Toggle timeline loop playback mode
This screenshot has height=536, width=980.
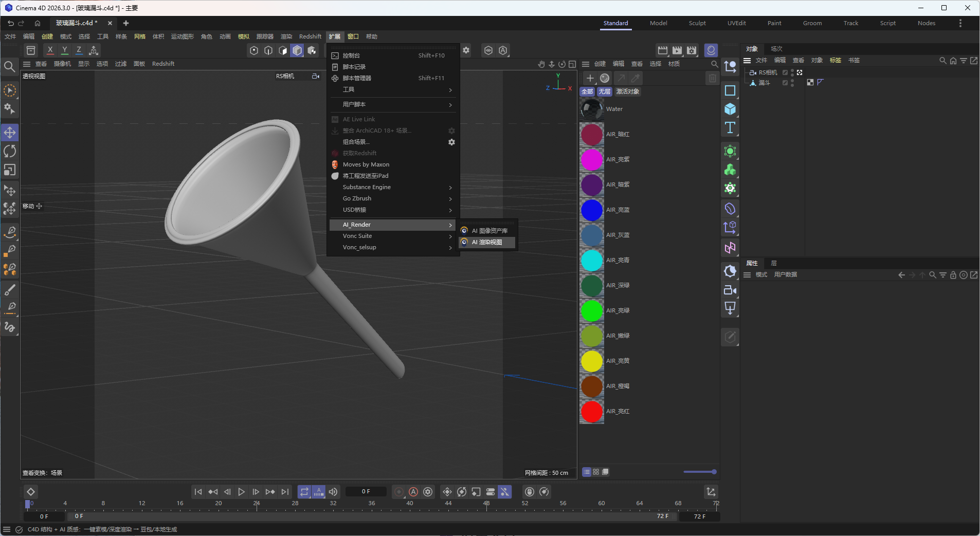pos(304,492)
